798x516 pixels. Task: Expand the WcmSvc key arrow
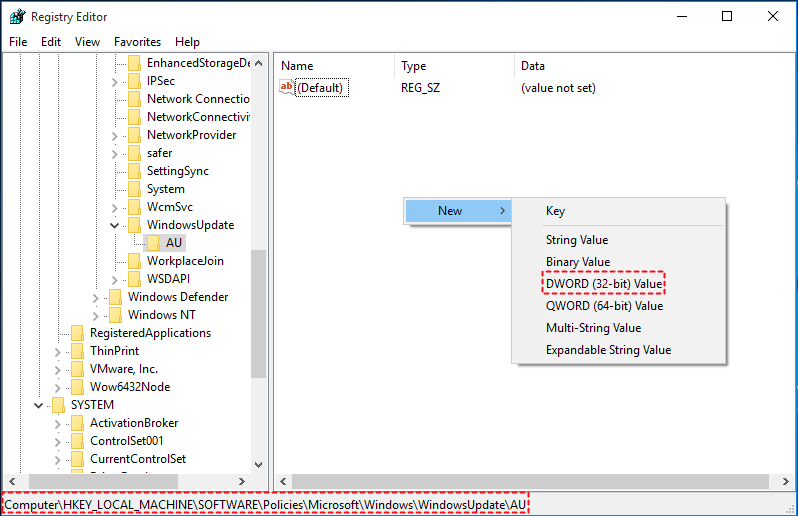[x=115, y=208]
